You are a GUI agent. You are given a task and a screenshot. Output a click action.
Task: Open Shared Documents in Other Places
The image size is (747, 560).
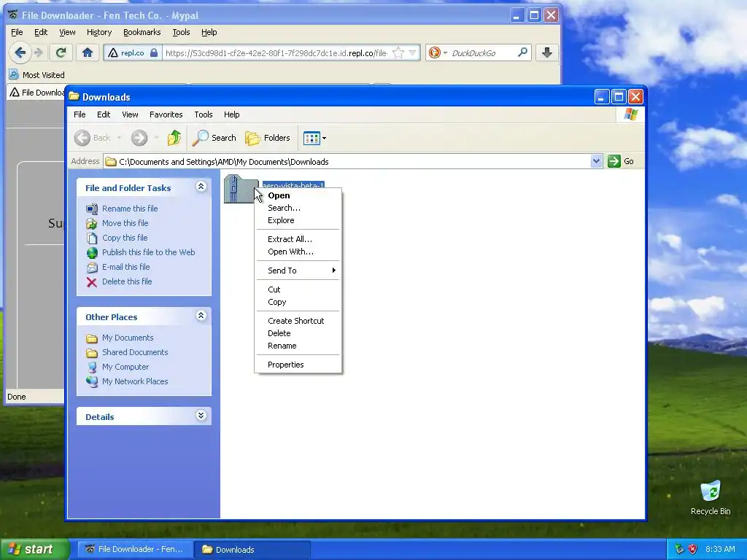135,352
